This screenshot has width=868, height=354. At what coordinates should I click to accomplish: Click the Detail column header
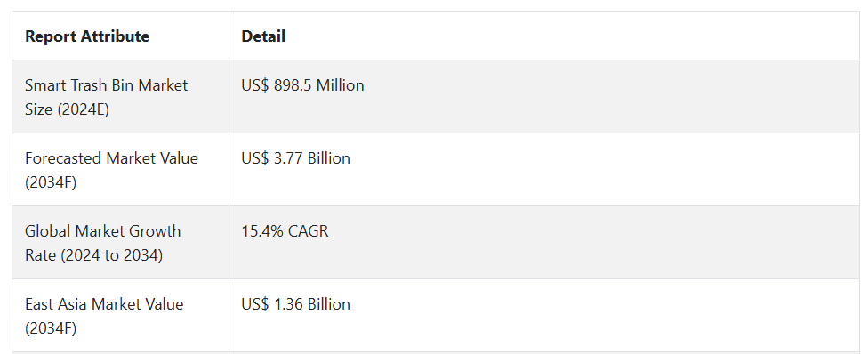pyautogui.click(x=263, y=36)
